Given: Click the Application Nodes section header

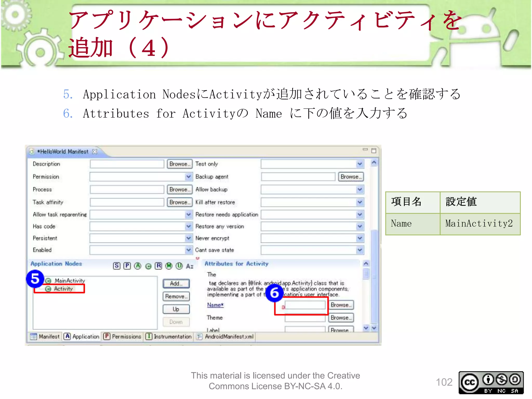Looking at the screenshot, I should click(x=56, y=264).
